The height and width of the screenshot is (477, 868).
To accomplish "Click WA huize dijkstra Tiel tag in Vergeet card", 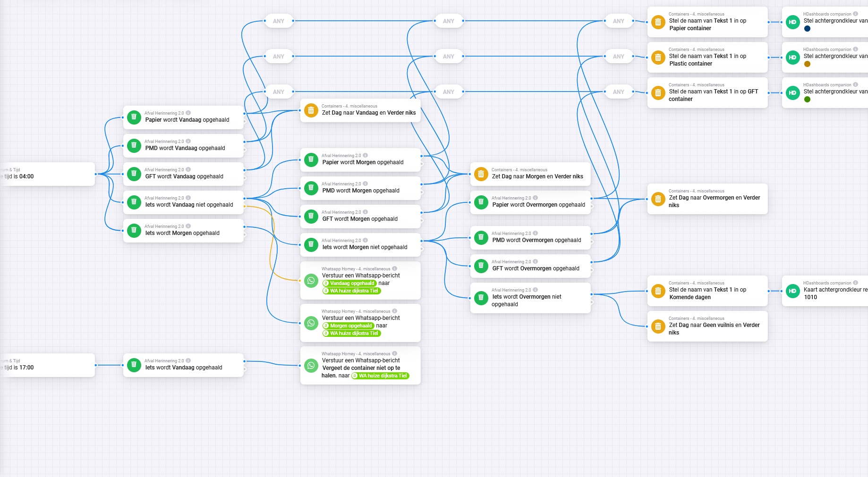I will (x=380, y=376).
